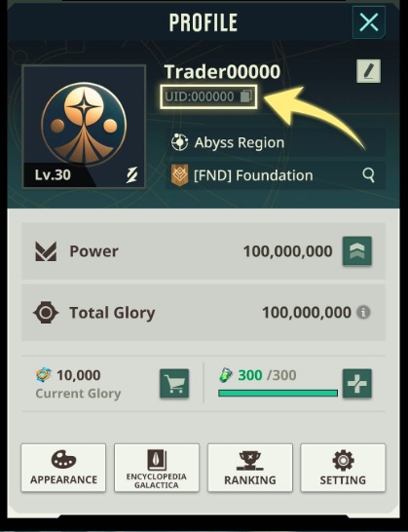Click the green stamina progress bar
The height and width of the screenshot is (532, 408).
click(278, 394)
